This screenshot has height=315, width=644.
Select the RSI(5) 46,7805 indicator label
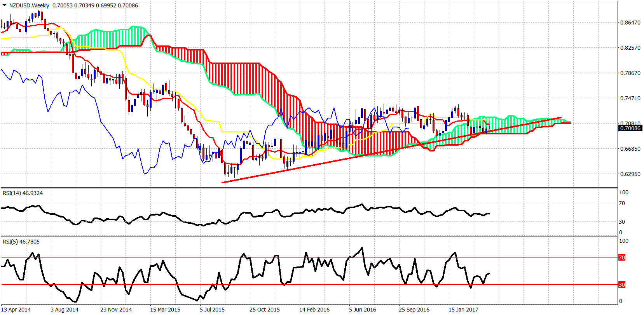21,242
